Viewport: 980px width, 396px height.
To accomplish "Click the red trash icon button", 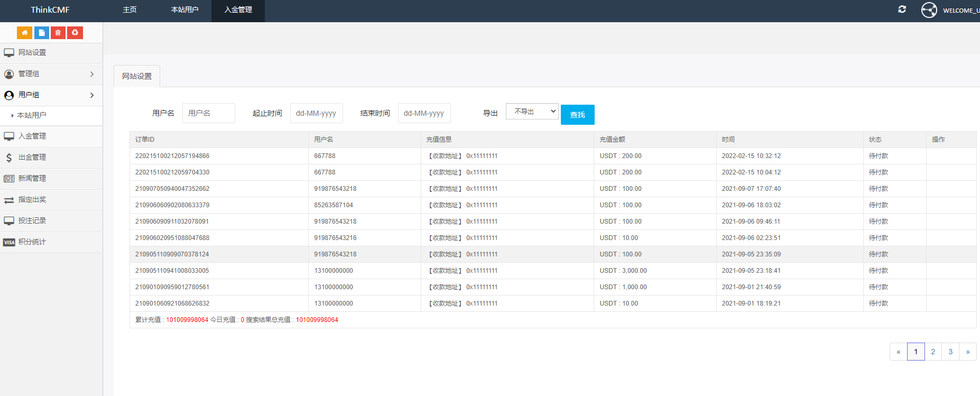I will pos(58,33).
